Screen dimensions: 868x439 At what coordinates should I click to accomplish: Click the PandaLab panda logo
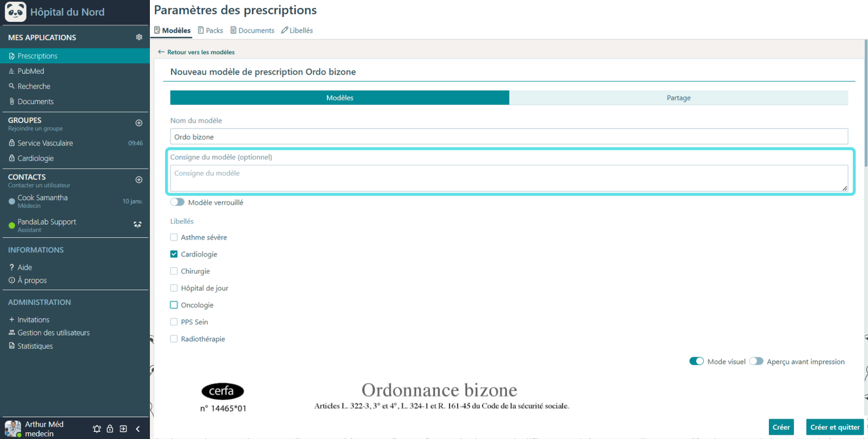(16, 12)
